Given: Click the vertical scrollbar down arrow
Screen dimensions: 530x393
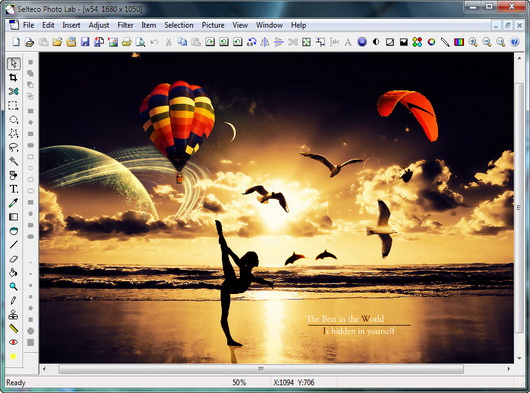Looking at the screenshot, I should [x=519, y=358].
